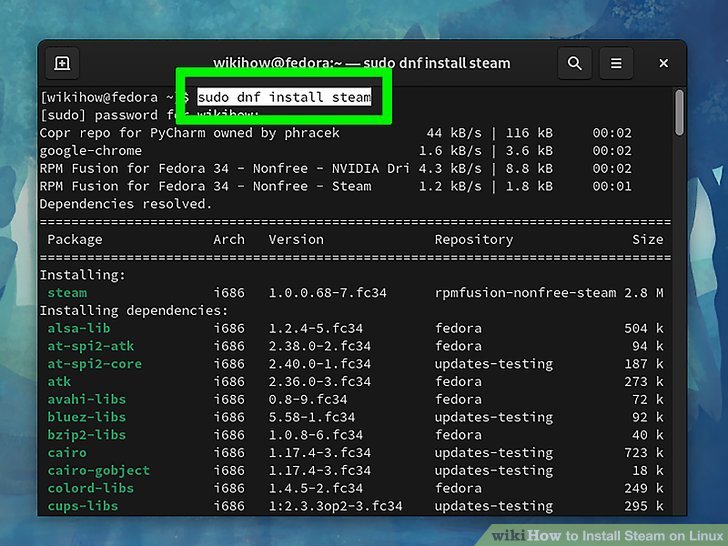Click version '2.38.0-2.fc34'
Screen dimensions: 728x546
pos(319,346)
